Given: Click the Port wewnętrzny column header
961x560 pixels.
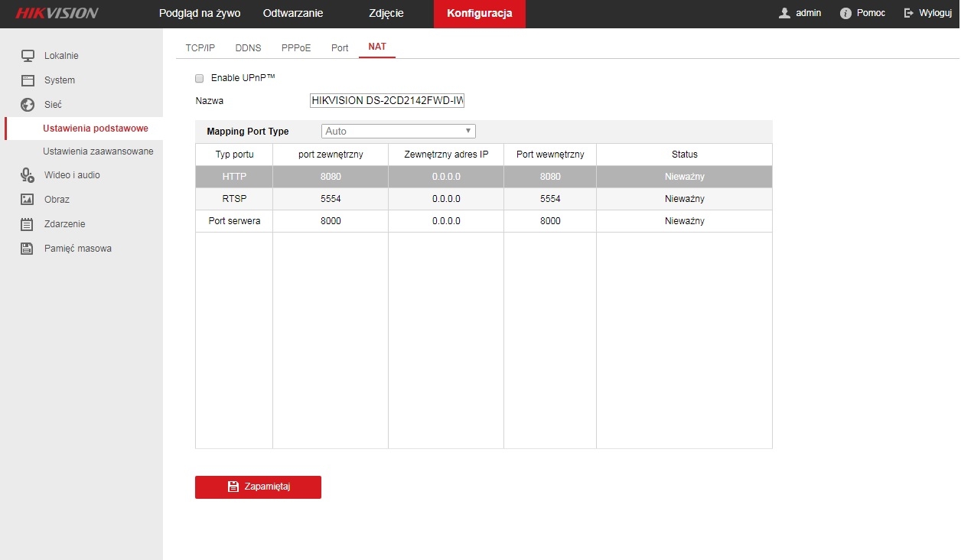Looking at the screenshot, I should [550, 155].
